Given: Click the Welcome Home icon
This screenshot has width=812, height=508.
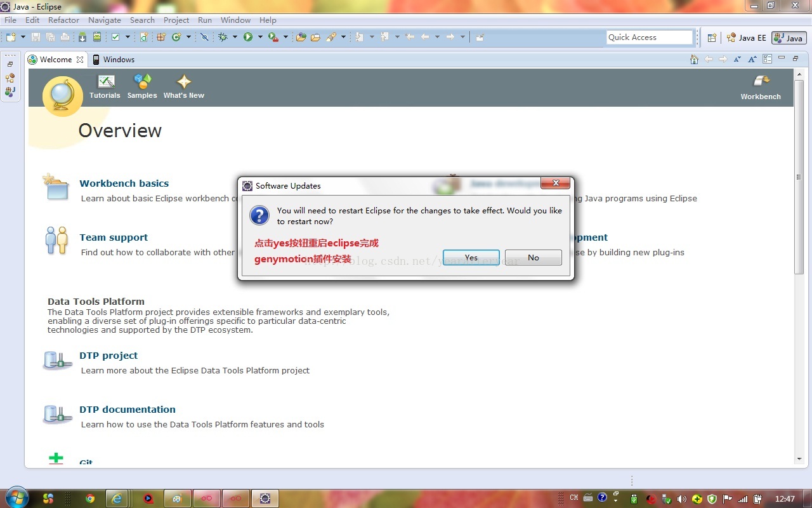Looking at the screenshot, I should [694, 59].
